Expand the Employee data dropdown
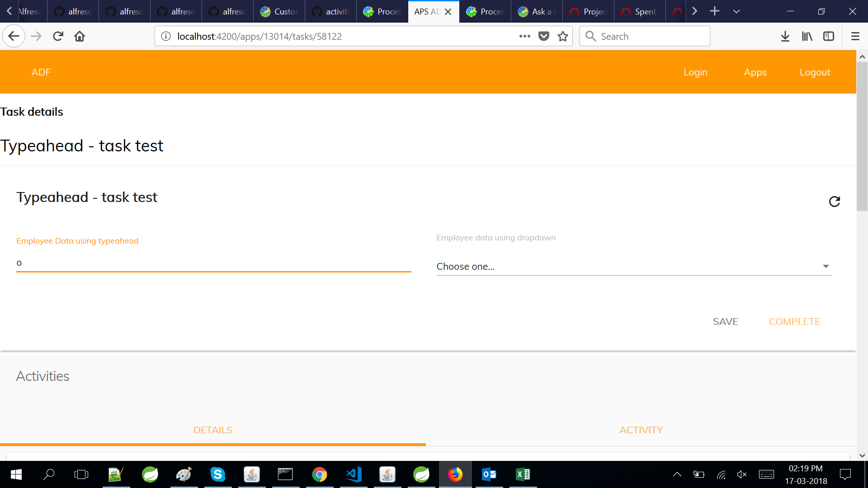Viewport: 868px width, 488px height. (633, 267)
